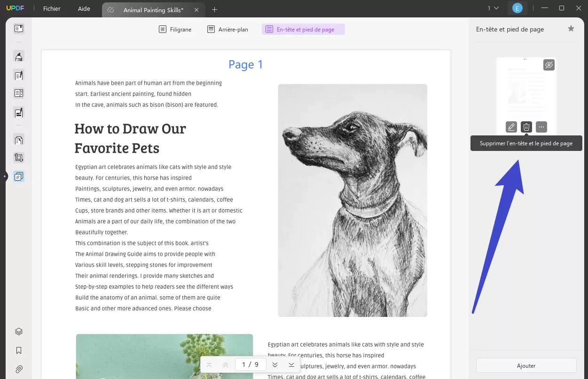Select the Arrière-plan tab

point(227,29)
